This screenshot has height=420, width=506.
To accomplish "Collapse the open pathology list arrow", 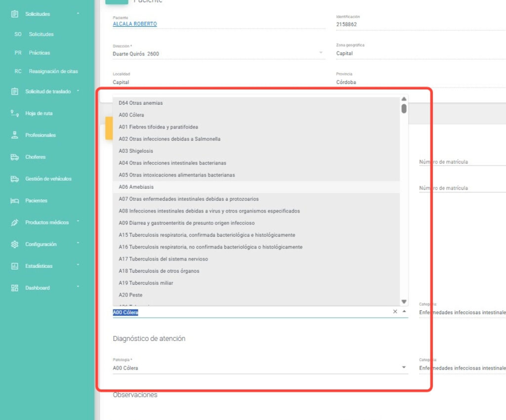I will click(x=404, y=312).
